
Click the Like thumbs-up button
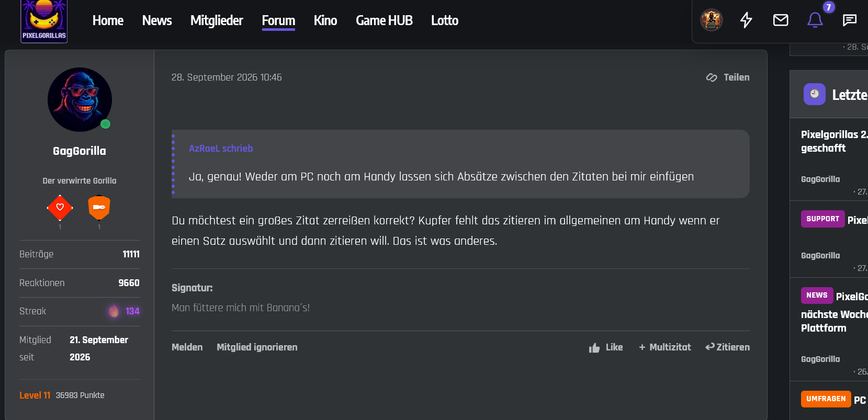[x=606, y=347]
